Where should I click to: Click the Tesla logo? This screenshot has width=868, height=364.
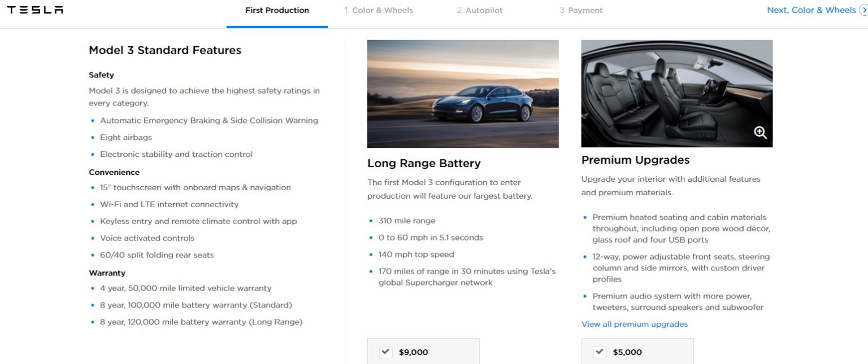(x=35, y=10)
